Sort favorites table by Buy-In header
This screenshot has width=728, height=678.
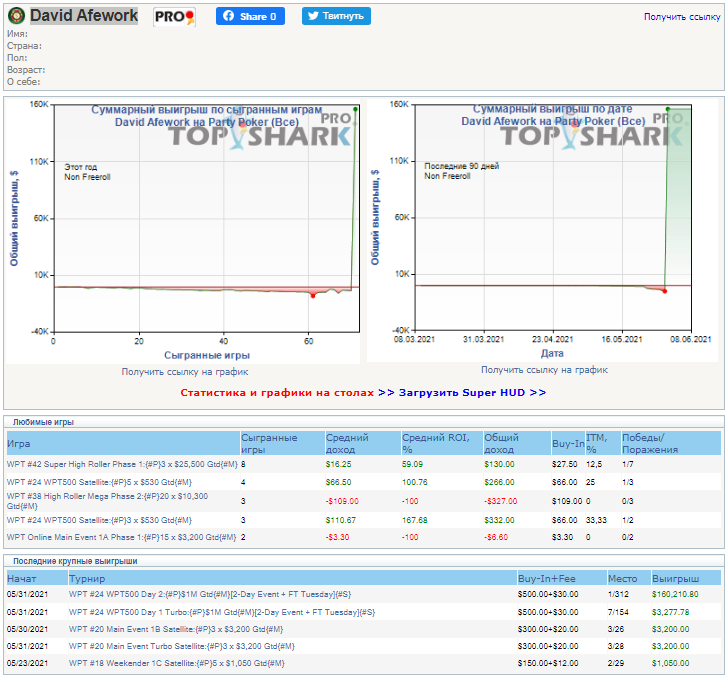click(567, 443)
